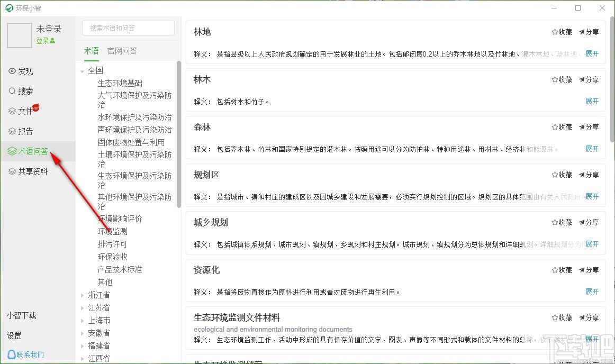
Task: Click 展开 to expand the 林地 definition
Action: 591,53
